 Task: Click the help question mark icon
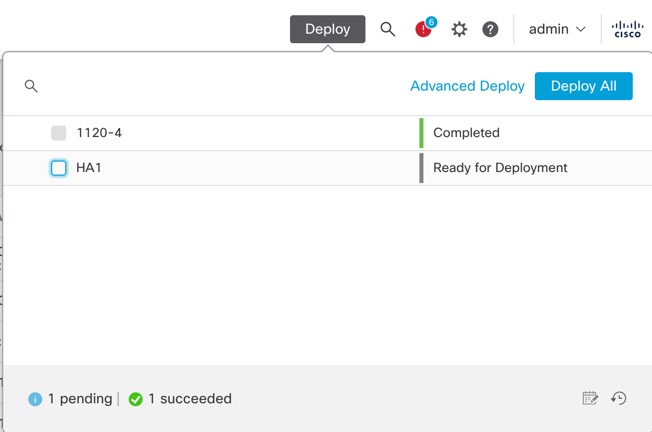point(490,29)
